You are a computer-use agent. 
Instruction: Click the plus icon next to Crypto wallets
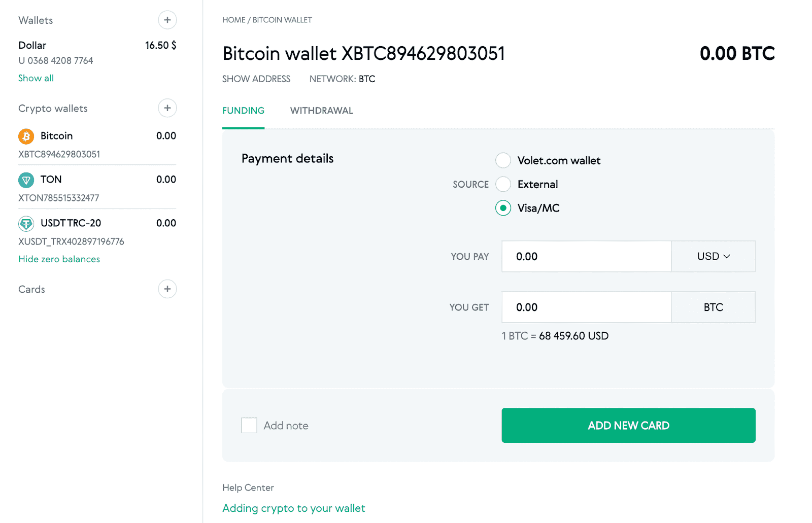(167, 108)
